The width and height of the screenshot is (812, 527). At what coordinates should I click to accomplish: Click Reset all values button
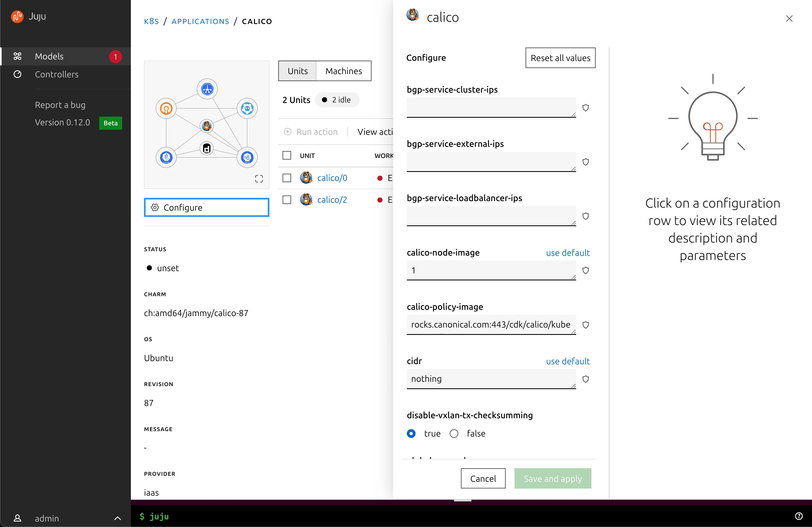(560, 58)
